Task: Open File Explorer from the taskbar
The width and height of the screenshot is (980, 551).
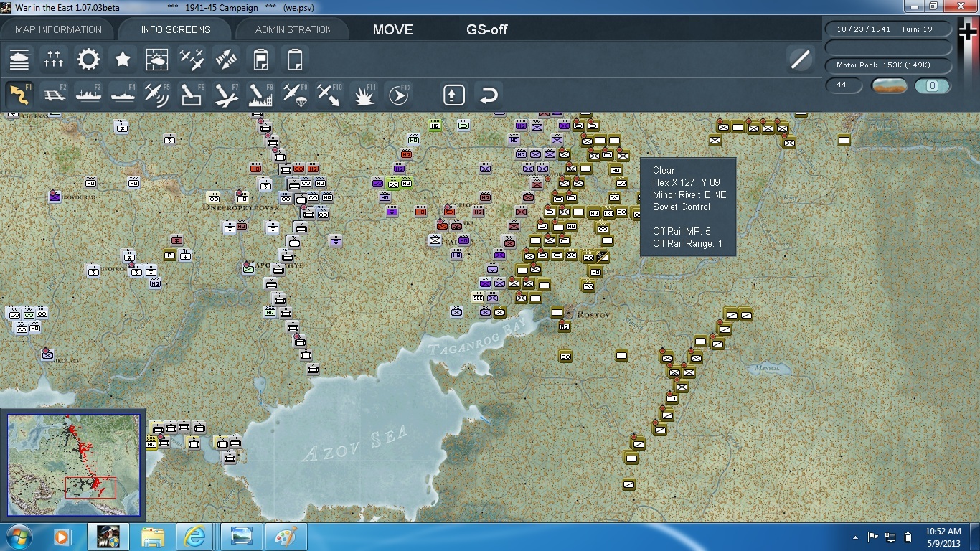Action: 153,537
